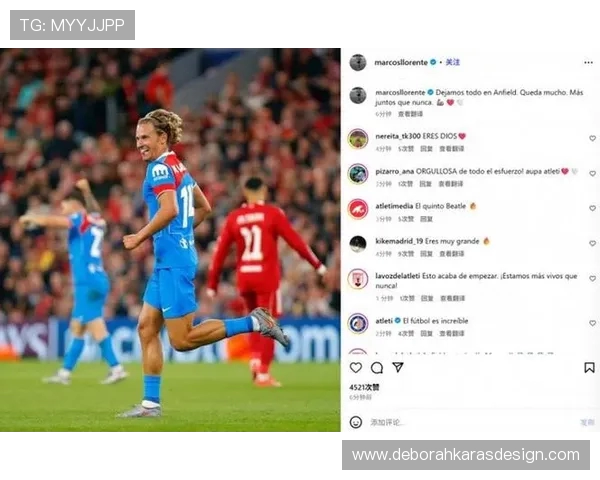Like pizarro_ana's comment heart
This screenshot has width=600, height=480.
tap(592, 173)
